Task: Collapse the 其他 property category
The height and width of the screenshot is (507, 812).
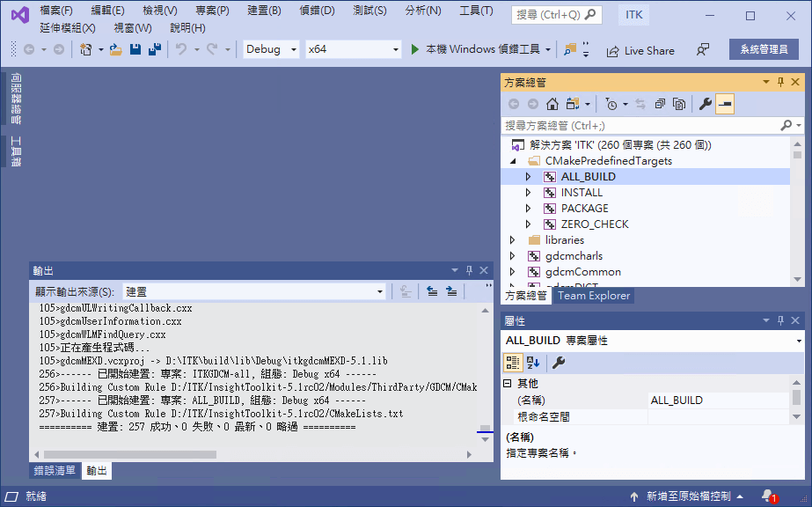Action: click(508, 384)
